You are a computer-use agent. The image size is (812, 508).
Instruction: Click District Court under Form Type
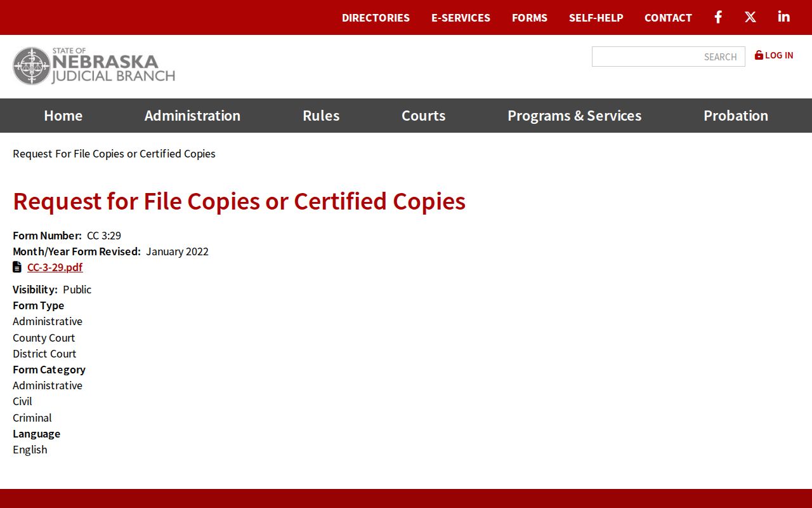tap(44, 354)
